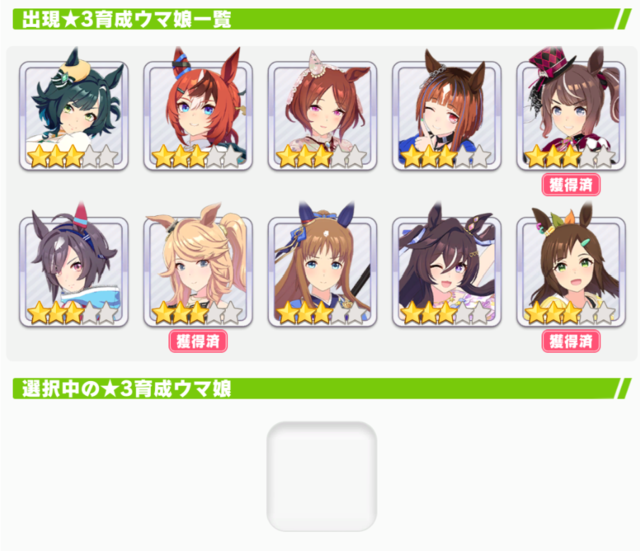
Task: Select the dark green-haired character portrait
Action: (x=74, y=116)
